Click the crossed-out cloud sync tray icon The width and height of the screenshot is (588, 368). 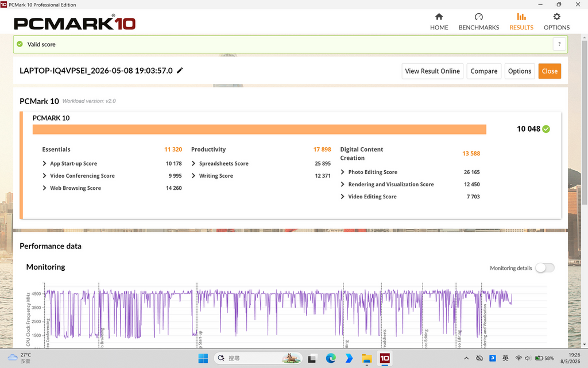tap(479, 358)
